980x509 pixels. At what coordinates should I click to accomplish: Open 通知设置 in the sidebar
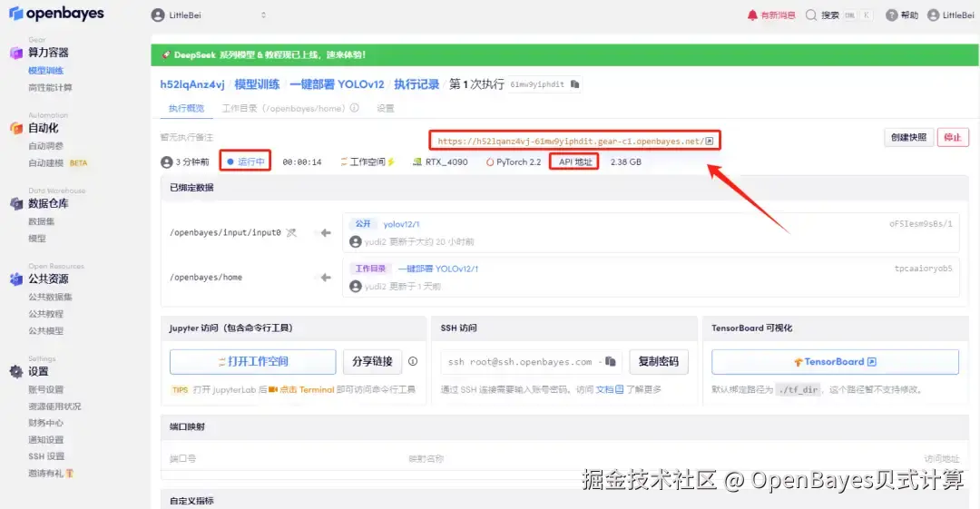point(45,439)
